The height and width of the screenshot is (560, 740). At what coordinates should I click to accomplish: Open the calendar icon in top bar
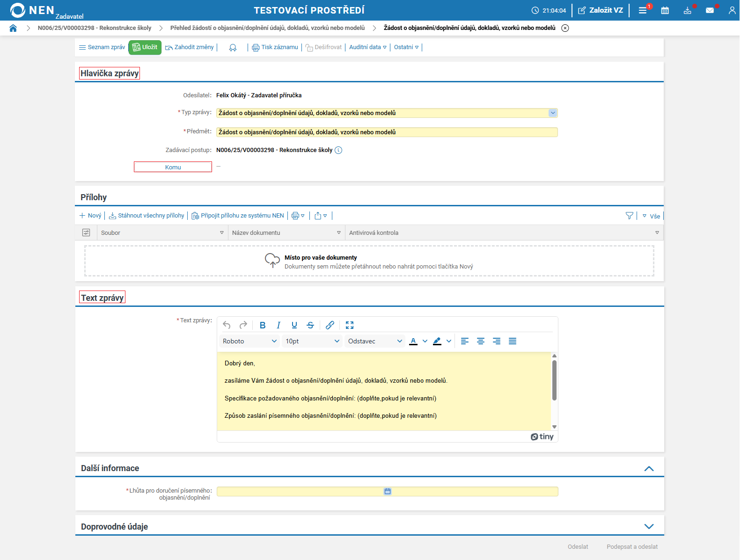(x=665, y=10)
